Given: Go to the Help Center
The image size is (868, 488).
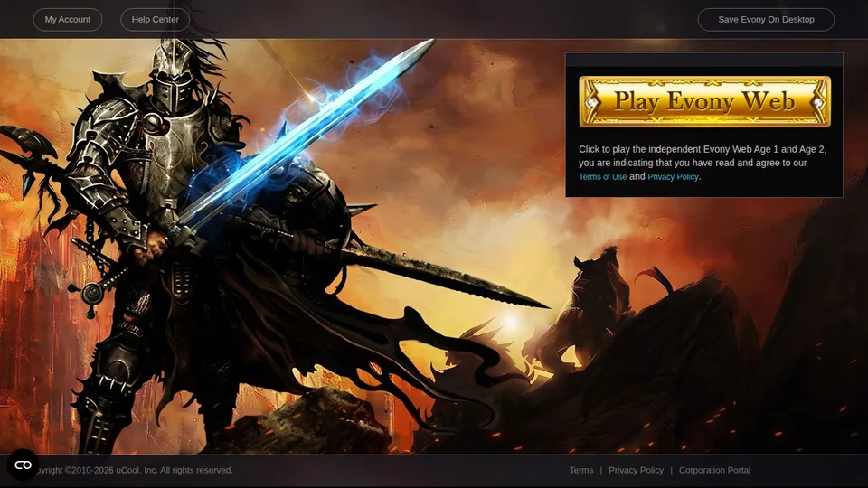Looking at the screenshot, I should [155, 19].
